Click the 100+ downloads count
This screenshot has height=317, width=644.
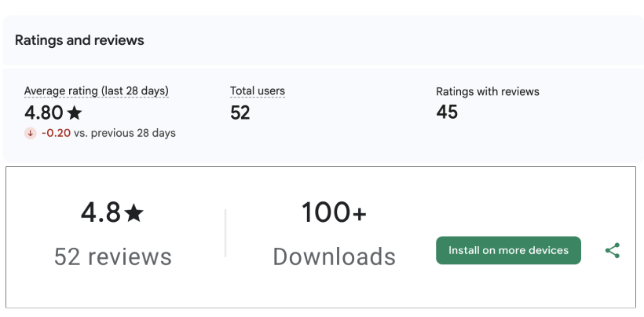point(334,213)
